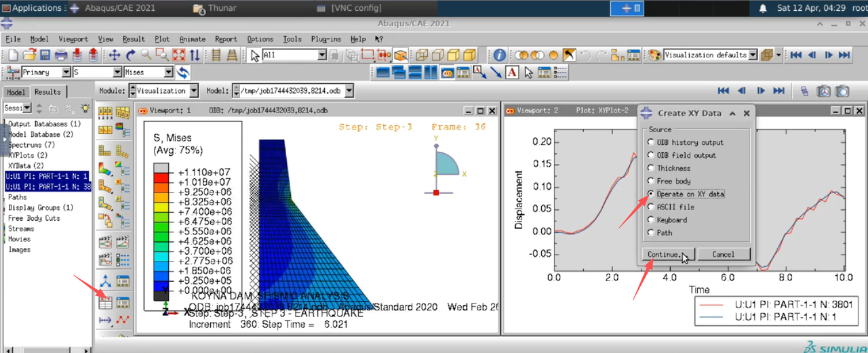Screen dimensions: 868x353
Task: Click the color palette icon
Action: click(x=654, y=55)
